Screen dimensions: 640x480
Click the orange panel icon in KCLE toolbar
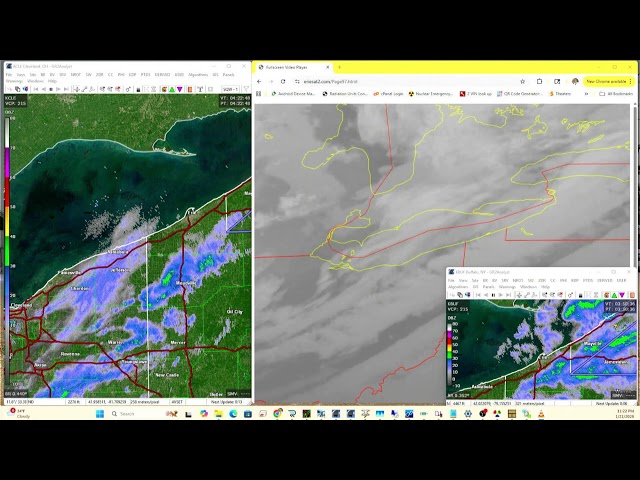[190, 89]
